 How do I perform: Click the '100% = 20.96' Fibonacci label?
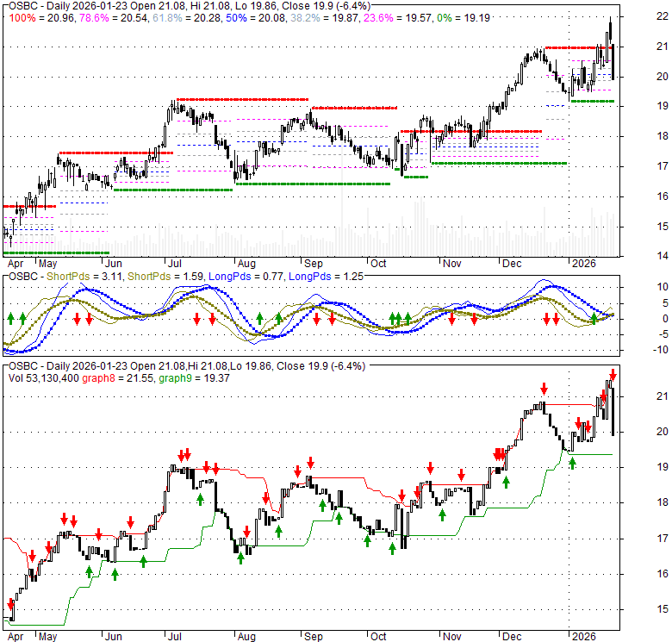coord(42,18)
